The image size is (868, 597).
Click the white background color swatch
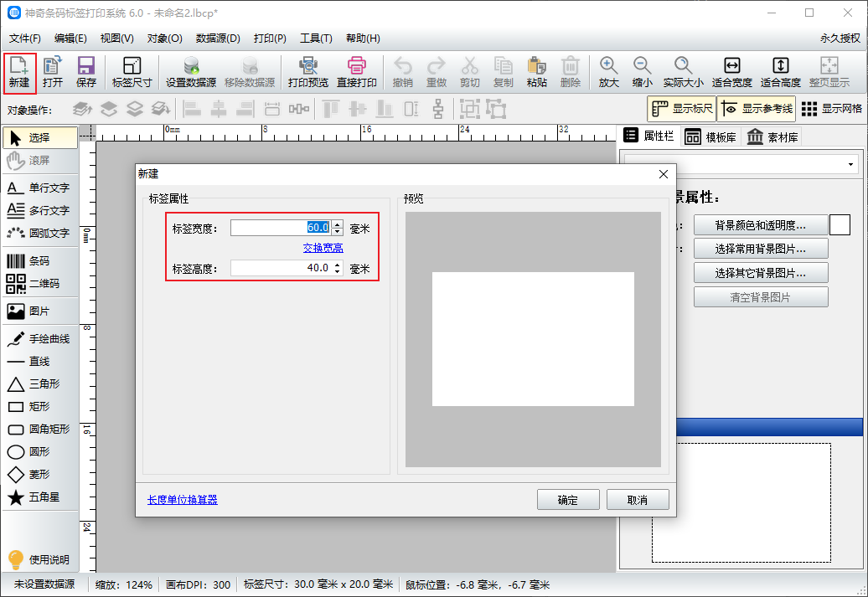(840, 225)
